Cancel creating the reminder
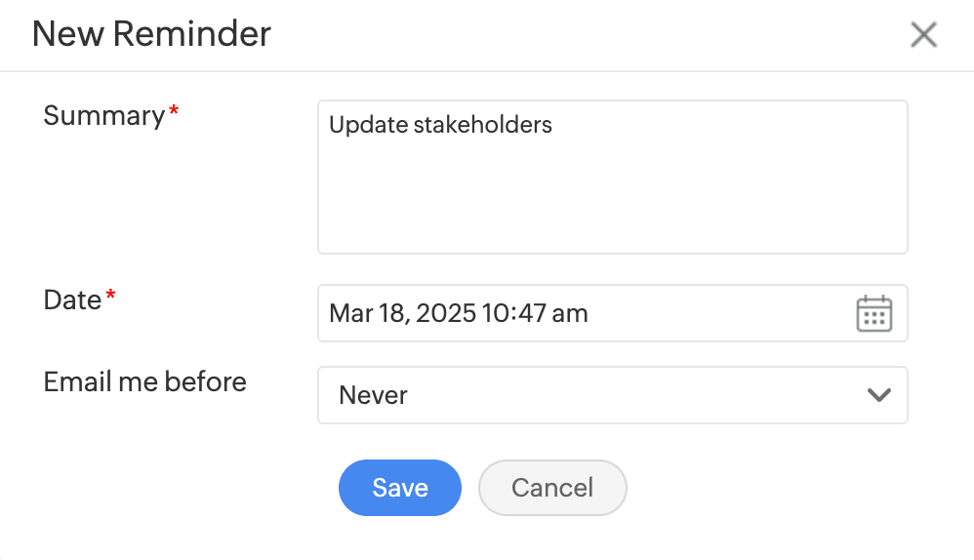Screen dimensions: 974x560 pos(552,488)
